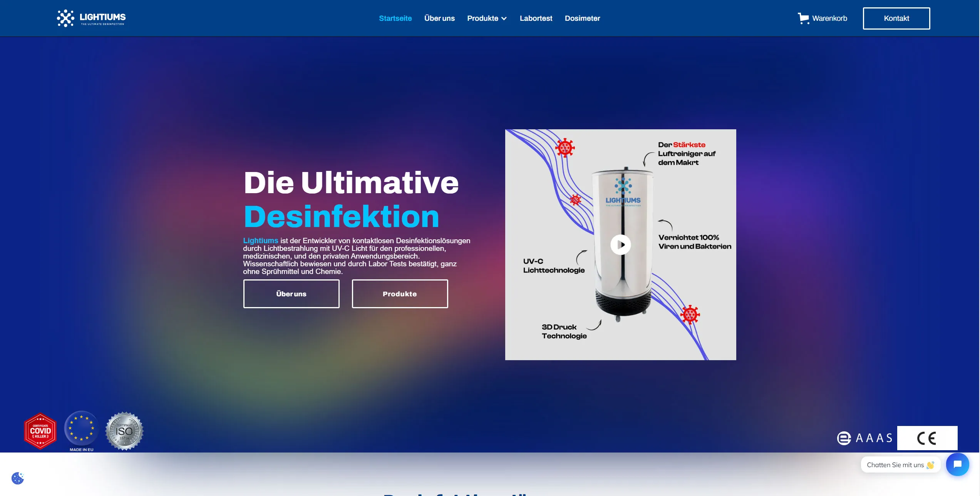980x496 pixels.
Task: Click the Lightiums logo in header
Action: (x=91, y=18)
